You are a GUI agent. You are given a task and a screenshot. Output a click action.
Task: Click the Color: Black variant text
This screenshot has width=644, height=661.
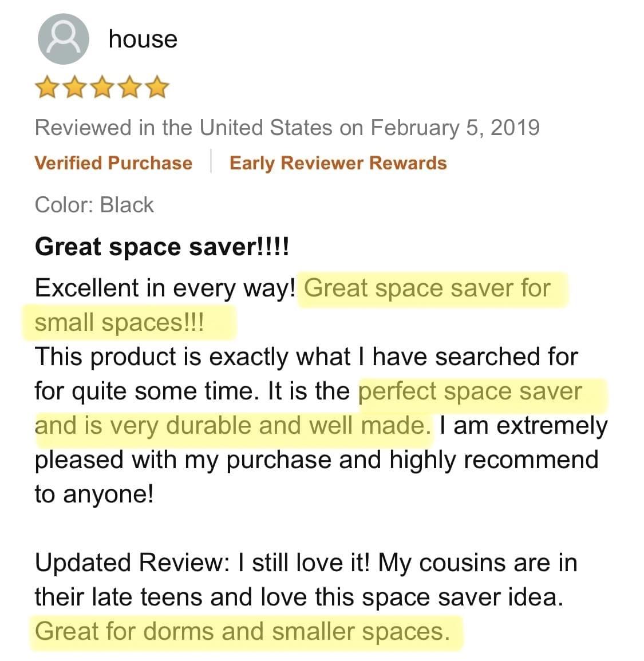click(94, 205)
